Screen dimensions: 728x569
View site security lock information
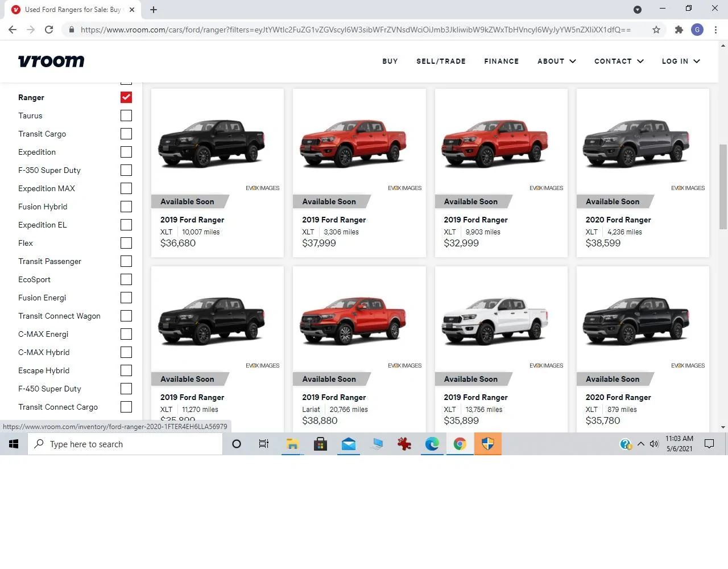(x=71, y=30)
